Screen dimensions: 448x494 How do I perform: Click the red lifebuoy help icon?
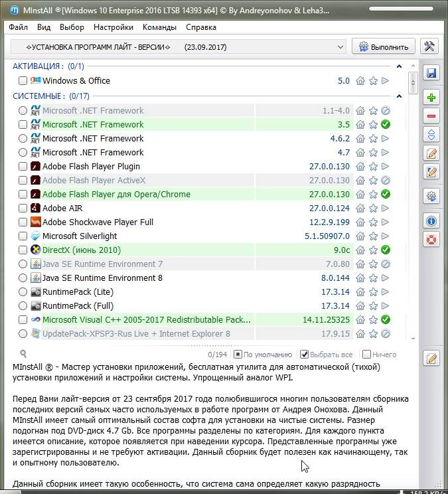coord(431,240)
